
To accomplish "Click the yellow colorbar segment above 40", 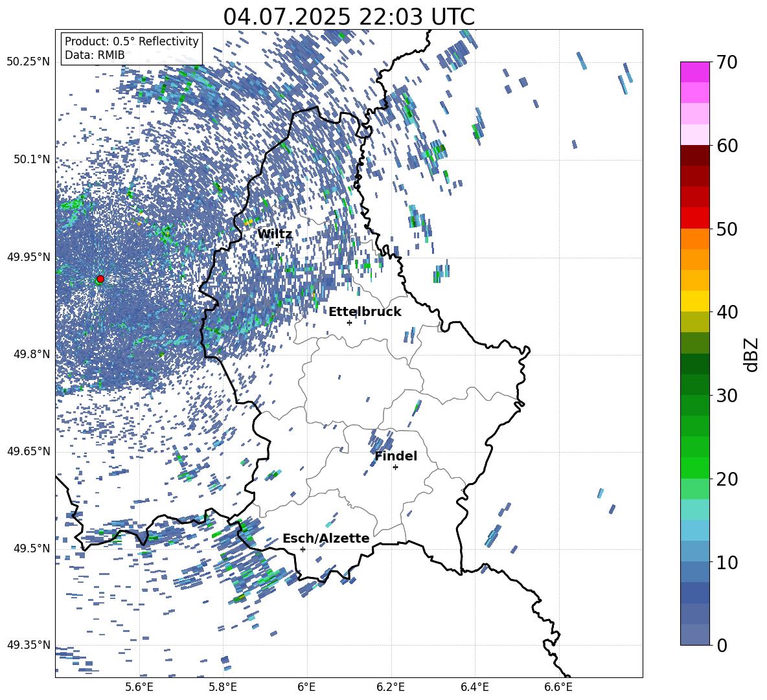I will click(x=695, y=301).
